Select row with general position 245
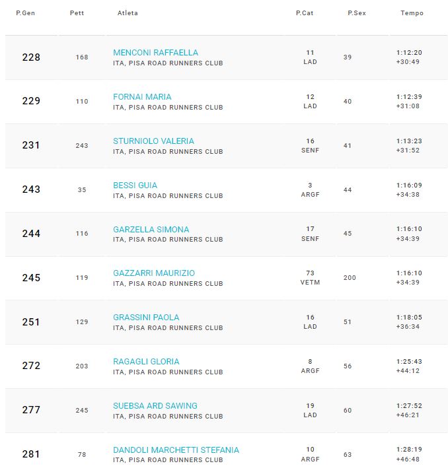Screen dimensions: 448x476 (227, 278)
